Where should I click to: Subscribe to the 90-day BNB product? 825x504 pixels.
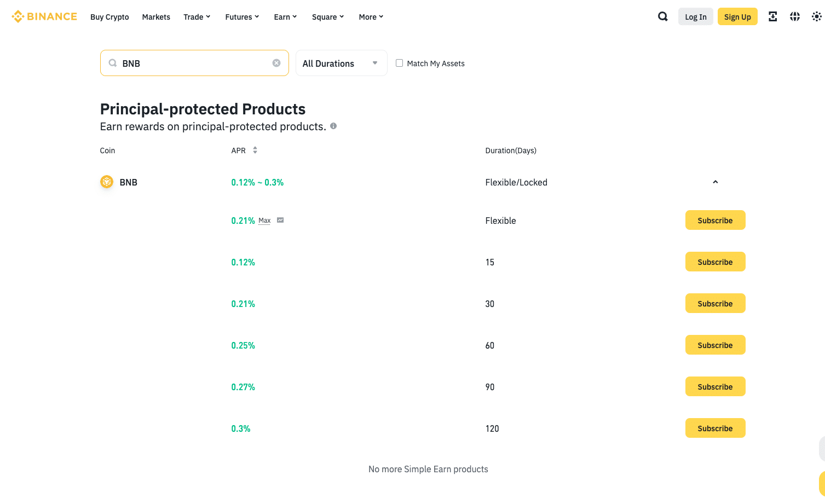click(x=715, y=386)
